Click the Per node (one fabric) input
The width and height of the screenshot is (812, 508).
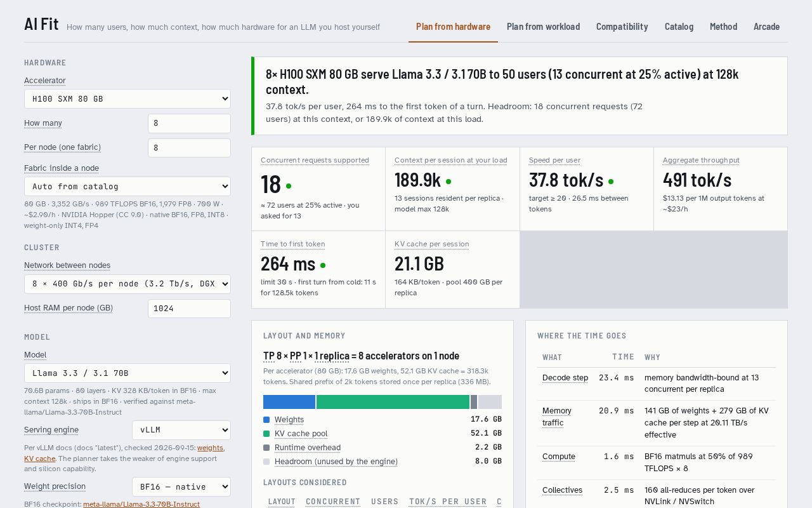pyautogui.click(x=189, y=148)
